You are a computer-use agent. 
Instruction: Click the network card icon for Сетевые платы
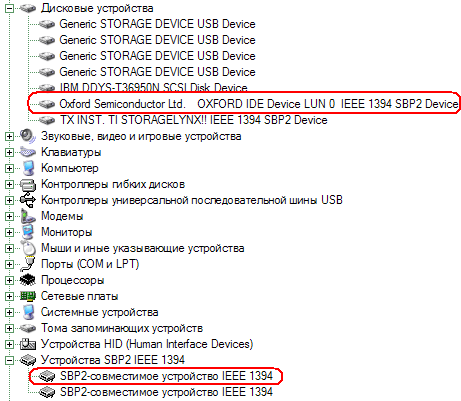[28, 296]
